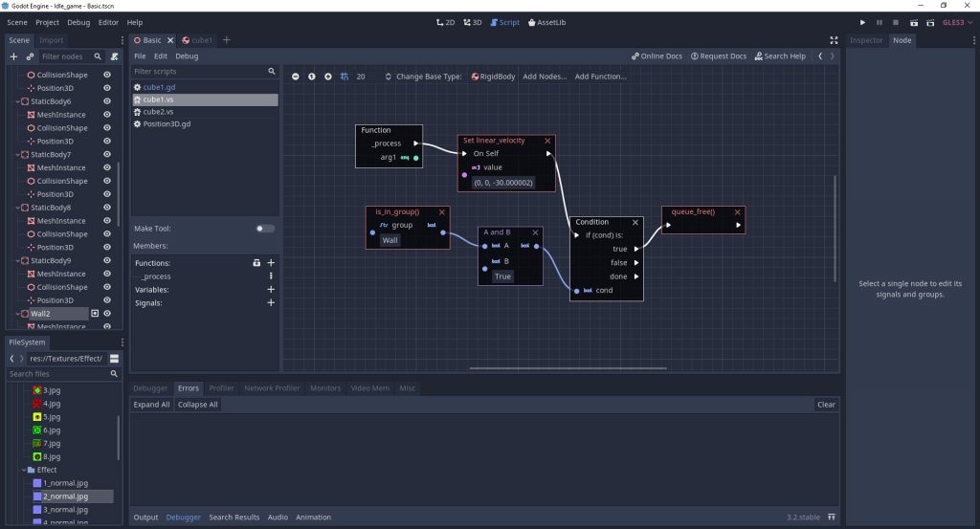
Task: Open the Project menu
Action: (x=47, y=22)
